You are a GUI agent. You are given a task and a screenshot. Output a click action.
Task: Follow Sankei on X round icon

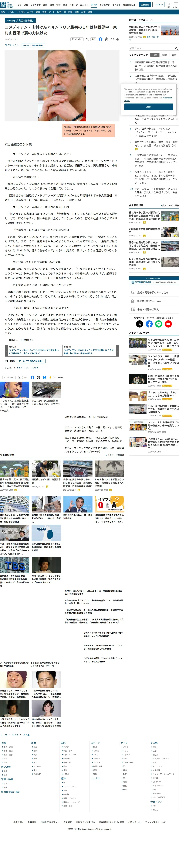coord(139,324)
